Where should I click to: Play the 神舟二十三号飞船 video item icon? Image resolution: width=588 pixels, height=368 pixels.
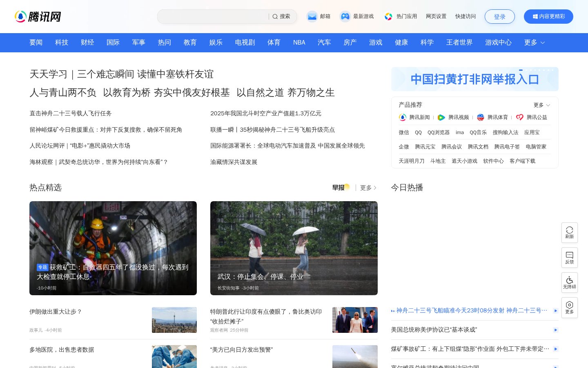(x=556, y=311)
